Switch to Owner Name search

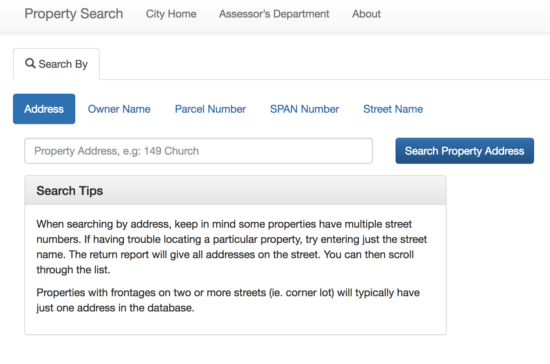119,109
